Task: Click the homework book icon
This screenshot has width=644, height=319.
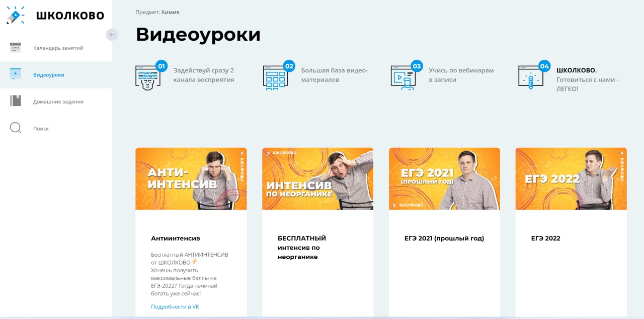Action: [x=16, y=101]
